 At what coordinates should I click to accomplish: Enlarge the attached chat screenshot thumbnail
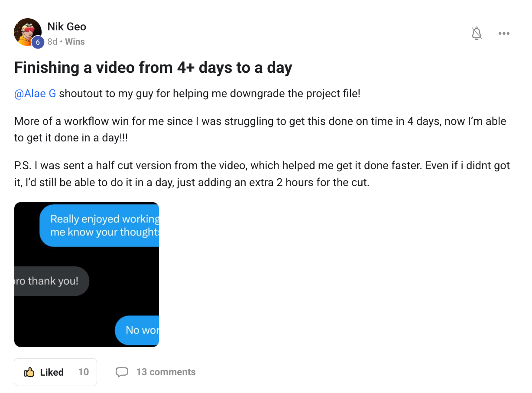pyautogui.click(x=87, y=275)
